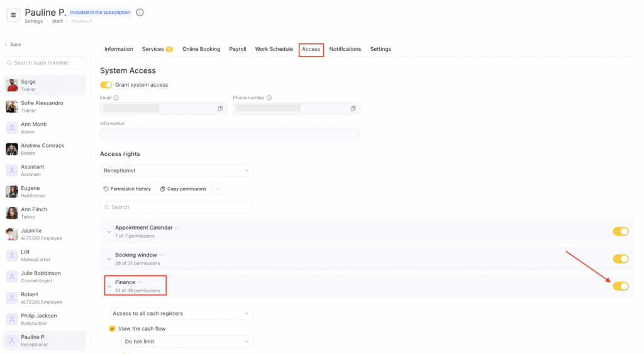
Task: Open the Receptionist role dropdown
Action: click(177, 170)
